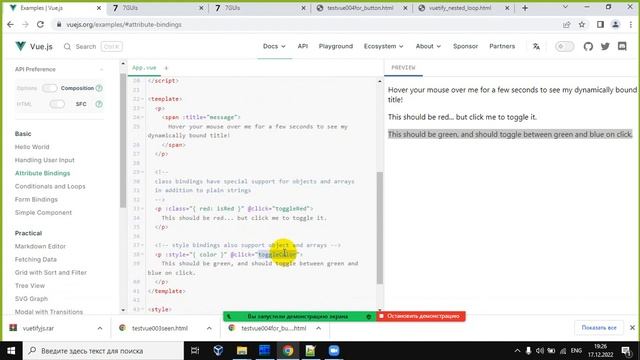
Task: Close the downloads bar
Action: point(632,328)
